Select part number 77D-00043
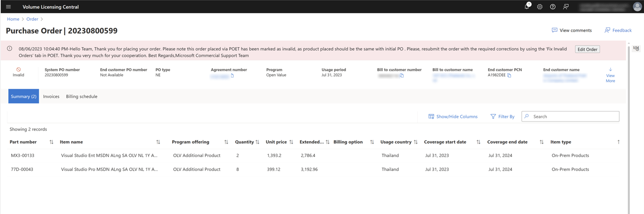Image resolution: width=644 pixels, height=214 pixels. point(22,170)
